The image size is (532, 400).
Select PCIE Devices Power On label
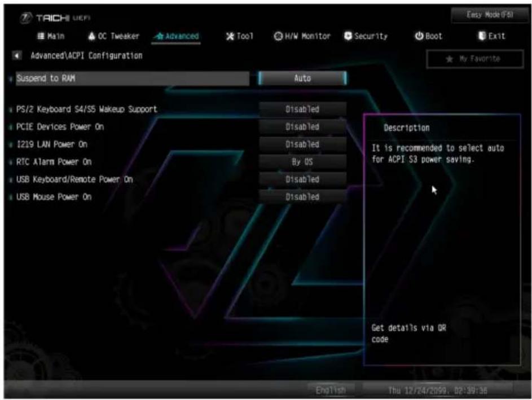click(x=60, y=127)
